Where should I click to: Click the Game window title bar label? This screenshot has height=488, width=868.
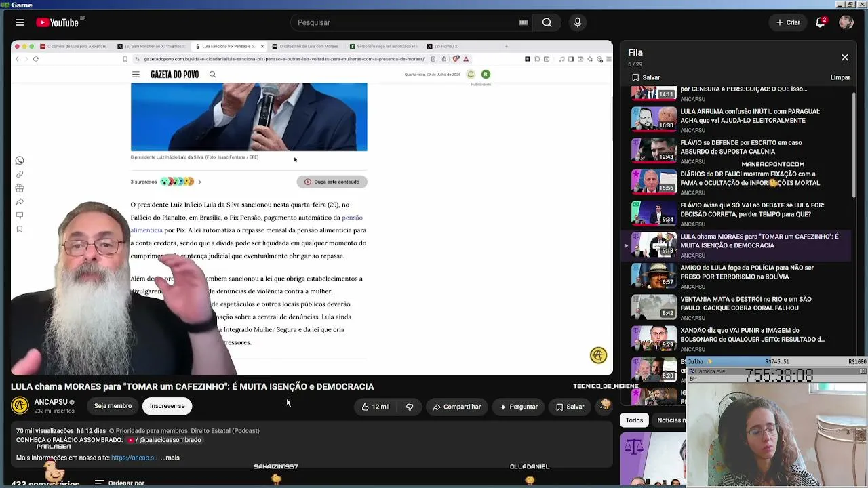(x=22, y=5)
